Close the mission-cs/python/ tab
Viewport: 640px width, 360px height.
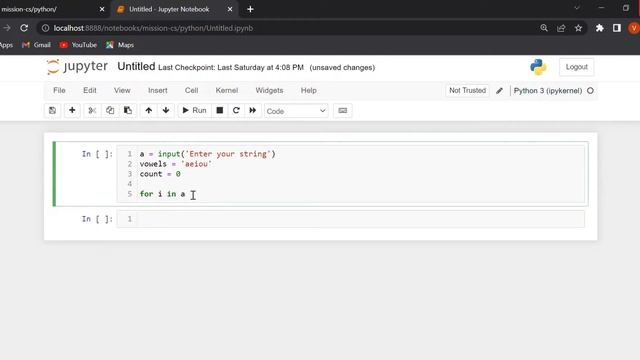pos(102,9)
